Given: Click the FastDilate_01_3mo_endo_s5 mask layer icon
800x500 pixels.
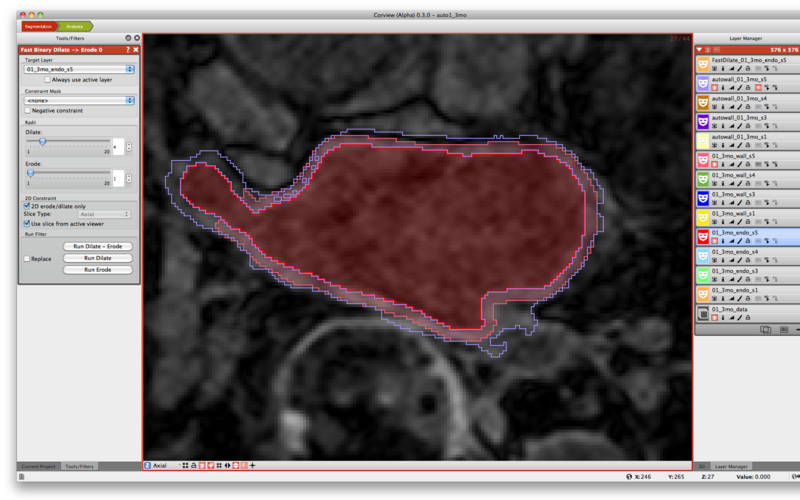Looking at the screenshot, I should pyautogui.click(x=702, y=65).
